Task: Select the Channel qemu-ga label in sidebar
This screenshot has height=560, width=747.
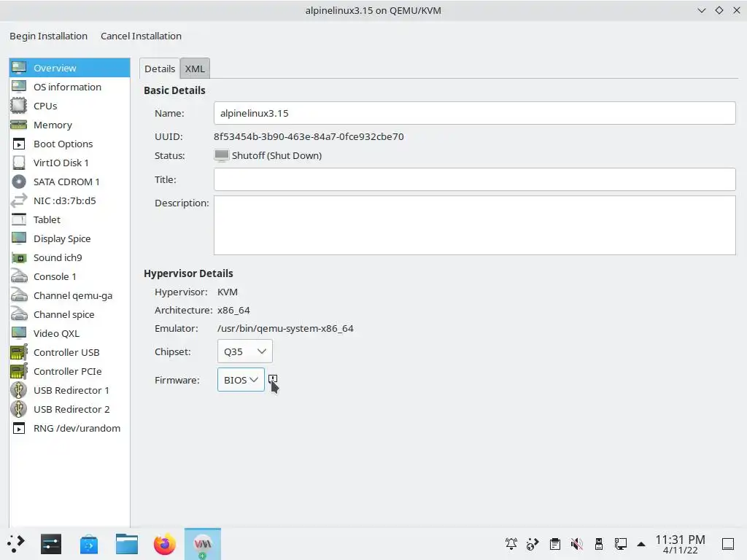Action: coord(73,296)
